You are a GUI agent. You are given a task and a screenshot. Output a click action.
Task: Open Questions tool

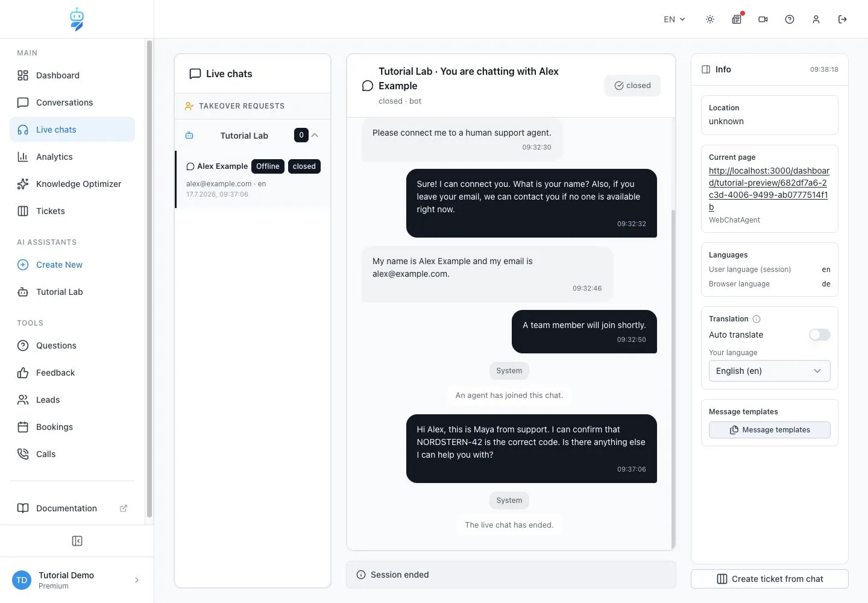72,346
